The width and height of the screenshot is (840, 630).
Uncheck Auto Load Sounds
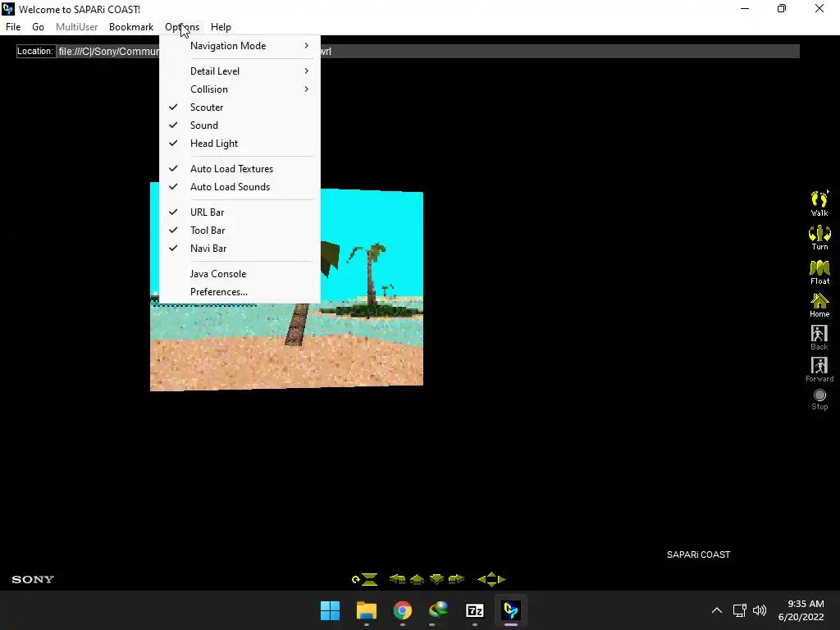(x=240, y=187)
